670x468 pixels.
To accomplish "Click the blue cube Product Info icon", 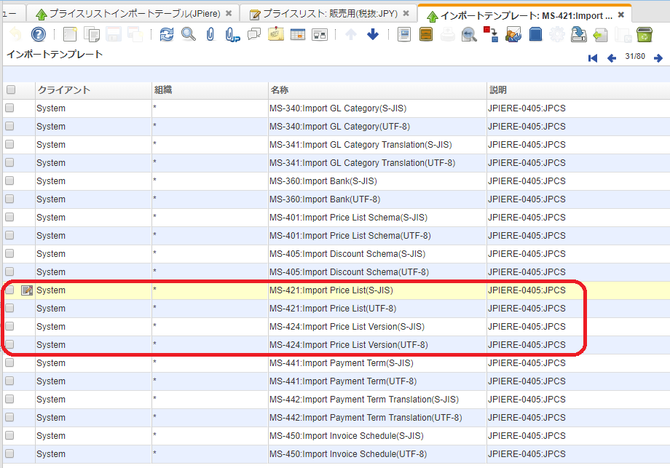I will (535, 34).
